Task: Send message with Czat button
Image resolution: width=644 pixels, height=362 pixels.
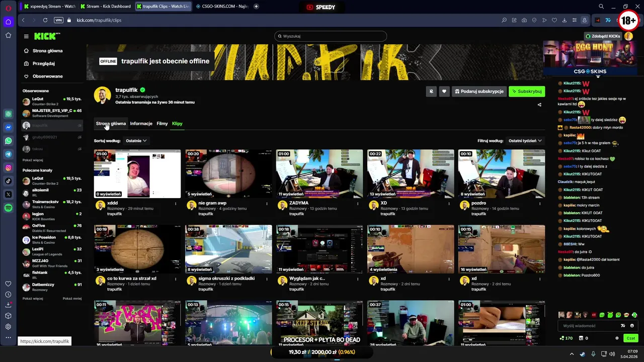Action: pos(630,338)
